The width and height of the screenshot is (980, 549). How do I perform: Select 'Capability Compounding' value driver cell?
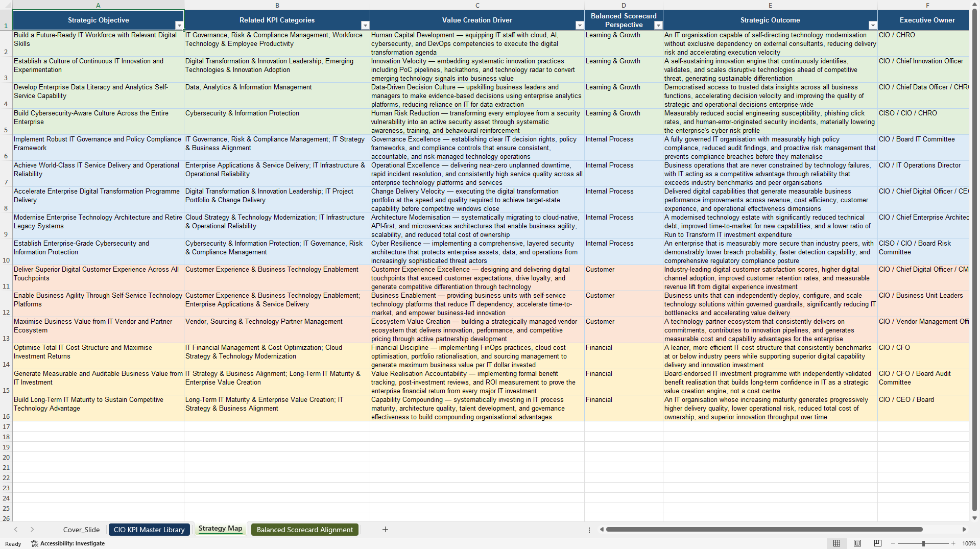(x=477, y=408)
